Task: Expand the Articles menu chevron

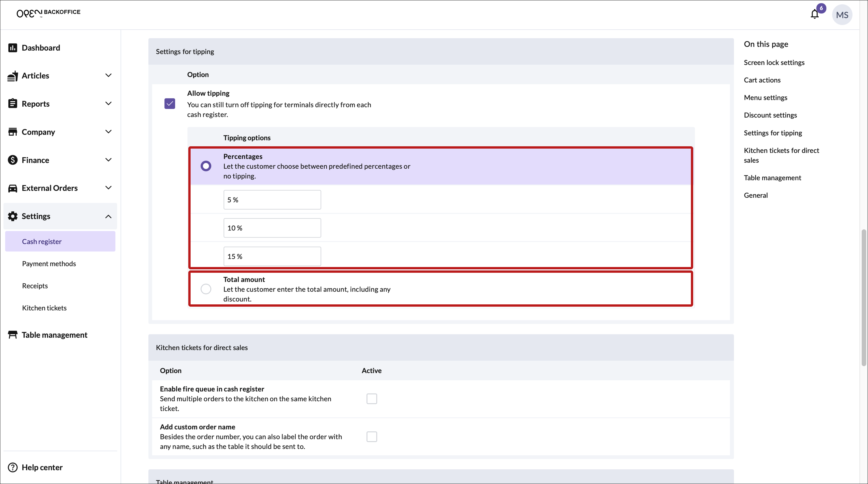Action: coord(108,76)
